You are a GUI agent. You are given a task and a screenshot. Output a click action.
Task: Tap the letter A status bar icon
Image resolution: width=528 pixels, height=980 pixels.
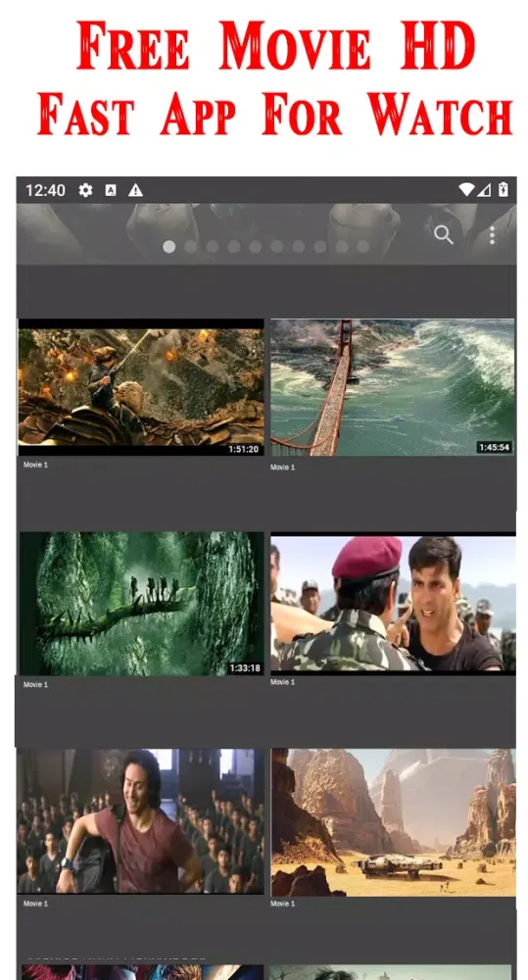[111, 190]
